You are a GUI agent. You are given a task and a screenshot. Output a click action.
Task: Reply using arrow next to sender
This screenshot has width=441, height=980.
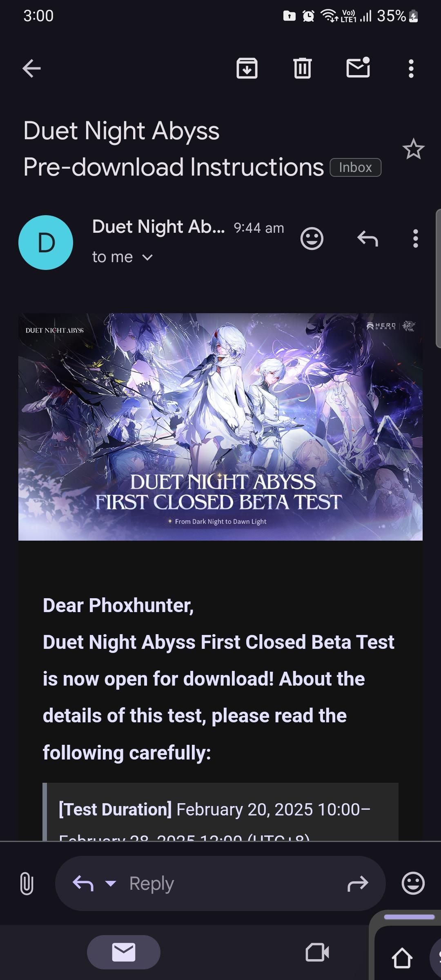[x=367, y=238]
